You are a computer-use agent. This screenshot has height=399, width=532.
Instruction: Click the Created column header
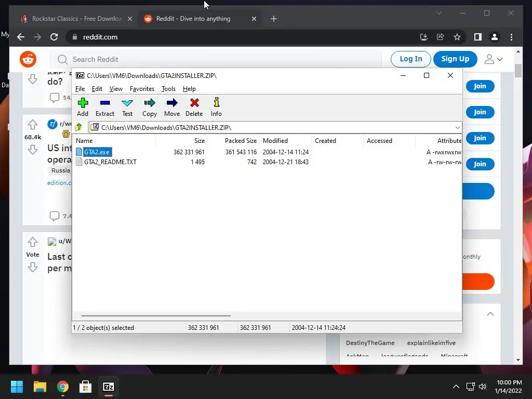tap(338, 140)
